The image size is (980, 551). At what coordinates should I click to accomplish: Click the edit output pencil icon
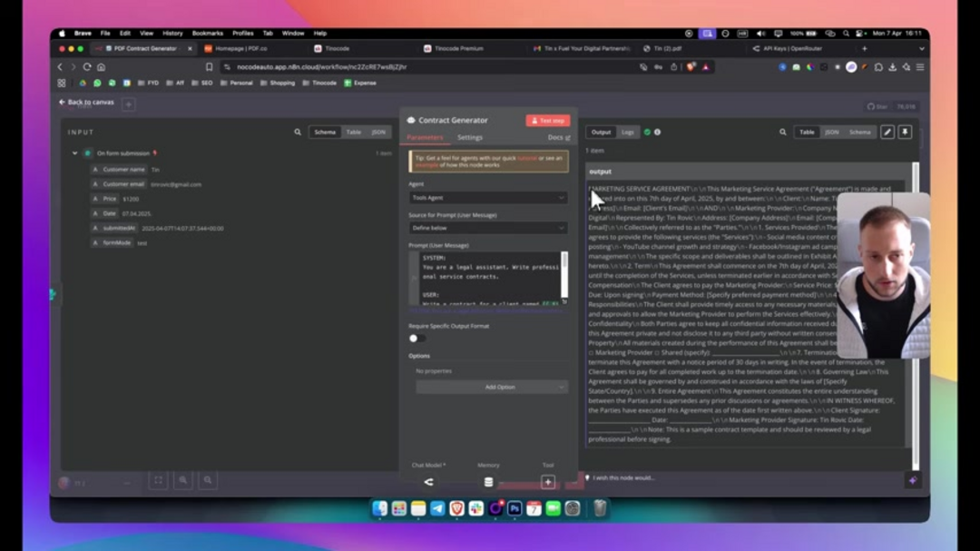pyautogui.click(x=887, y=133)
